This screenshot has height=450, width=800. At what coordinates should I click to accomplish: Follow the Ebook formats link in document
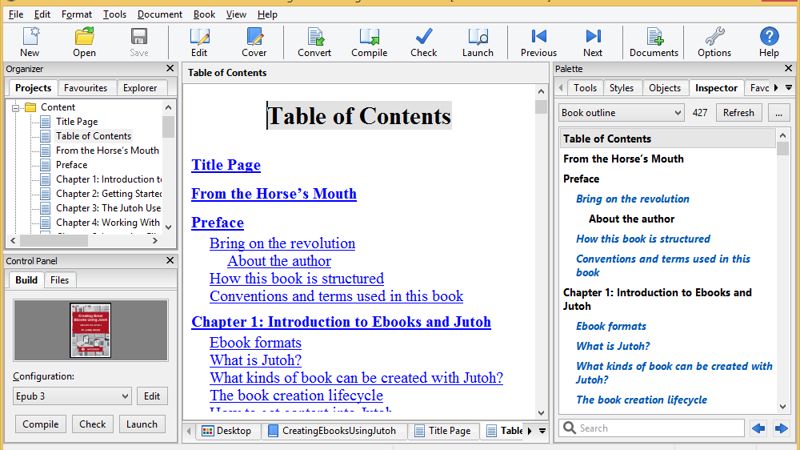pos(255,343)
